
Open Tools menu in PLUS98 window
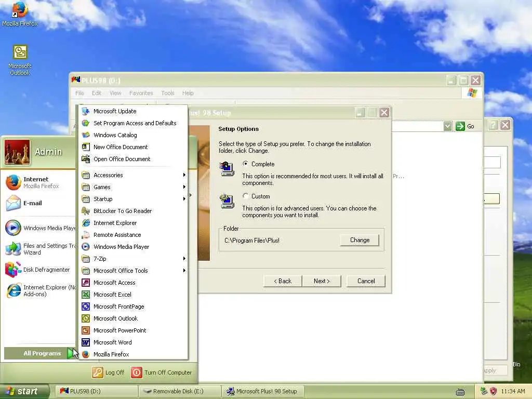click(168, 93)
